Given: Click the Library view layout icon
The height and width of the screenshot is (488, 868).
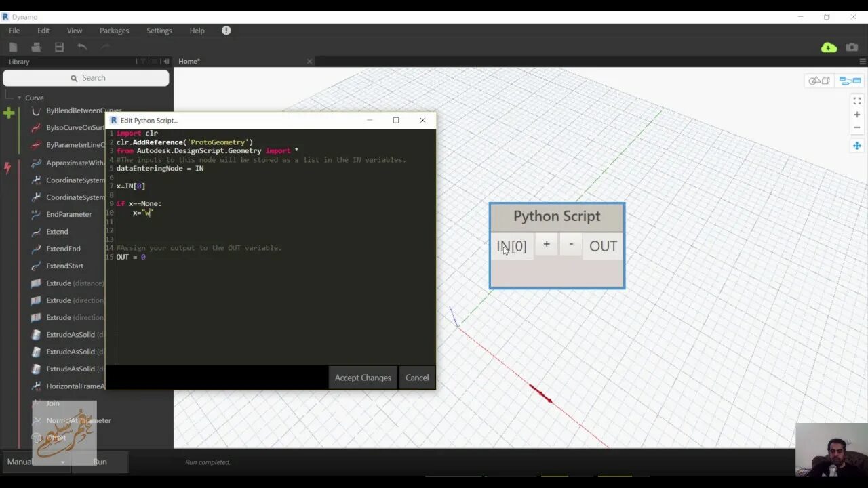Looking at the screenshot, I should [155, 61].
